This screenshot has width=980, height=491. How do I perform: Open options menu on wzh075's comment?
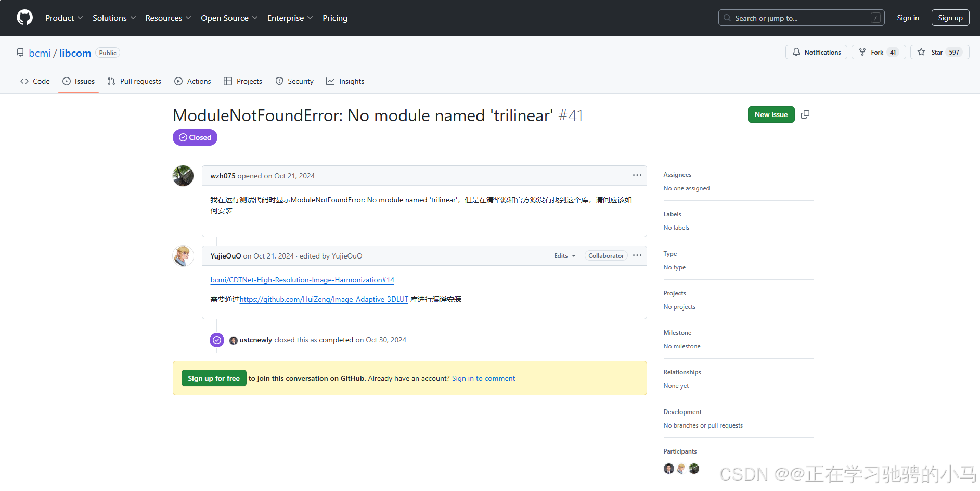click(637, 175)
